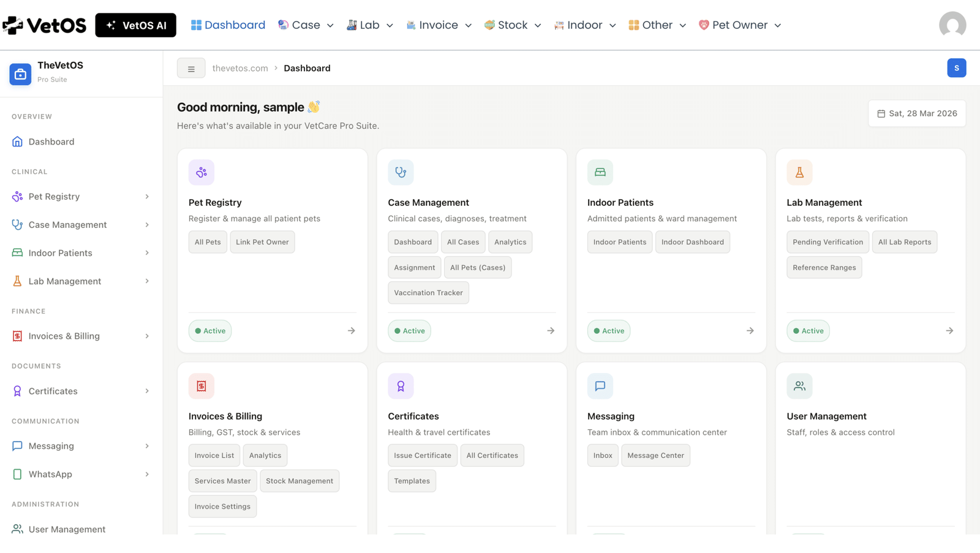Image resolution: width=980 pixels, height=553 pixels.
Task: Open VetOS AI via the sparkle button
Action: click(x=135, y=24)
